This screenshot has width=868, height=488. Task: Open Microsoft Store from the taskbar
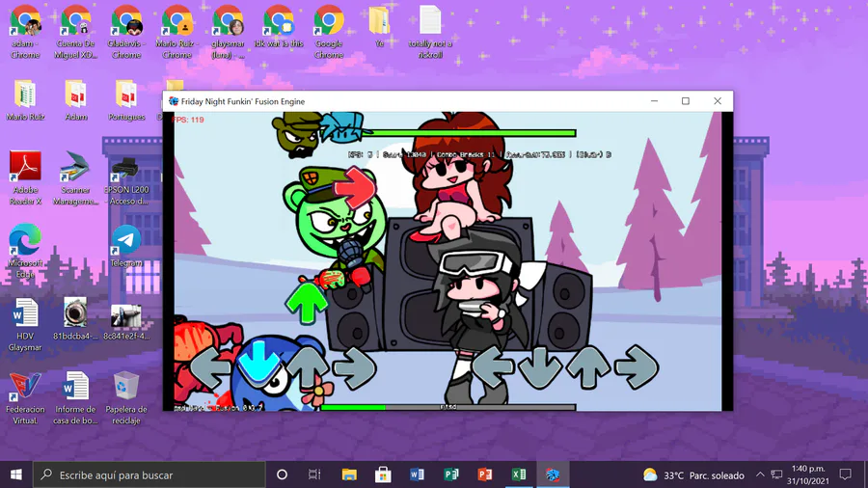pyautogui.click(x=383, y=474)
